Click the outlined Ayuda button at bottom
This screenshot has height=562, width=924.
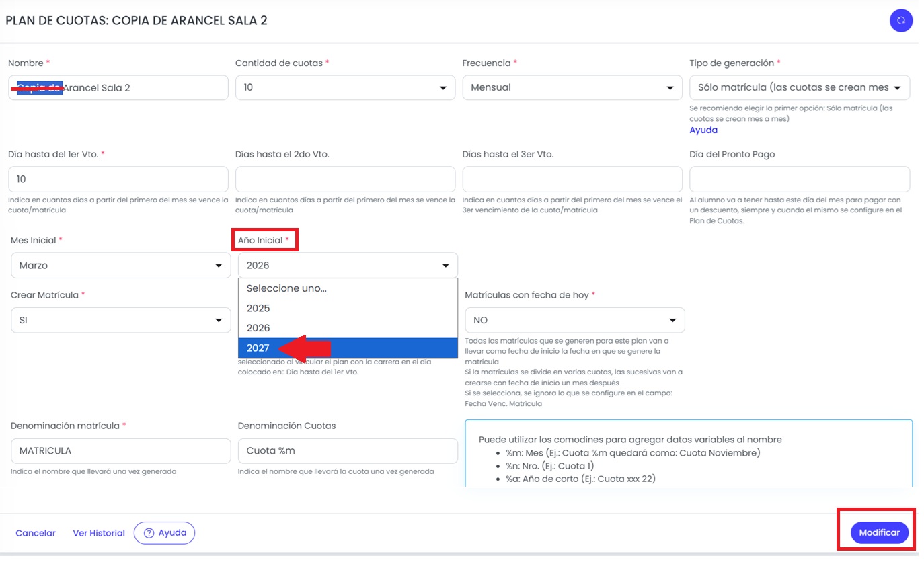click(165, 533)
